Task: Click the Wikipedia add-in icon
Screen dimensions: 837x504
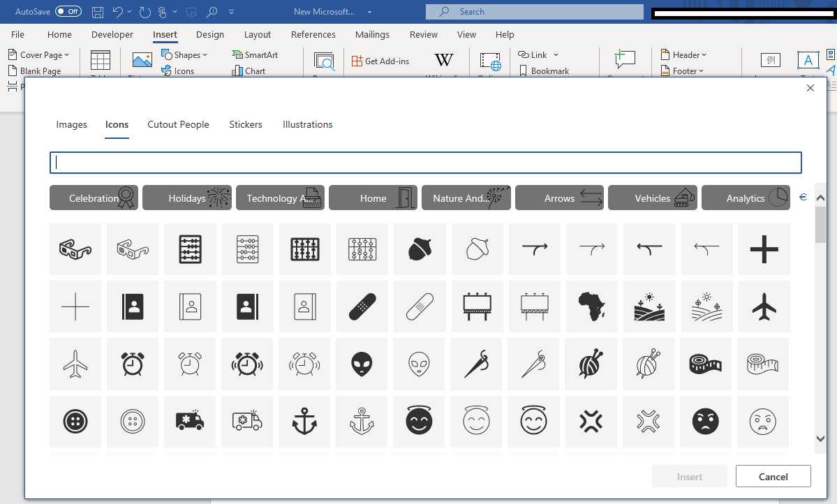Action: [443, 60]
